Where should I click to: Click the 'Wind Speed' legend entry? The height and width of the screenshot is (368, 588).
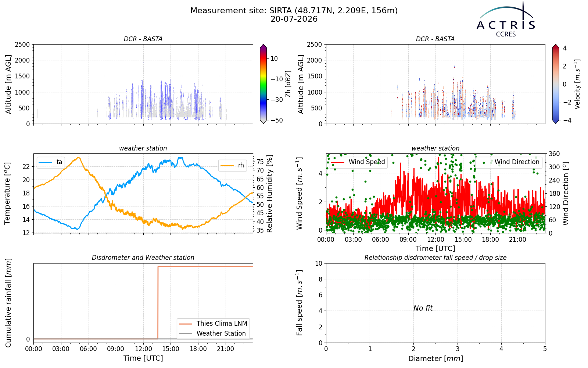pyautogui.click(x=358, y=162)
